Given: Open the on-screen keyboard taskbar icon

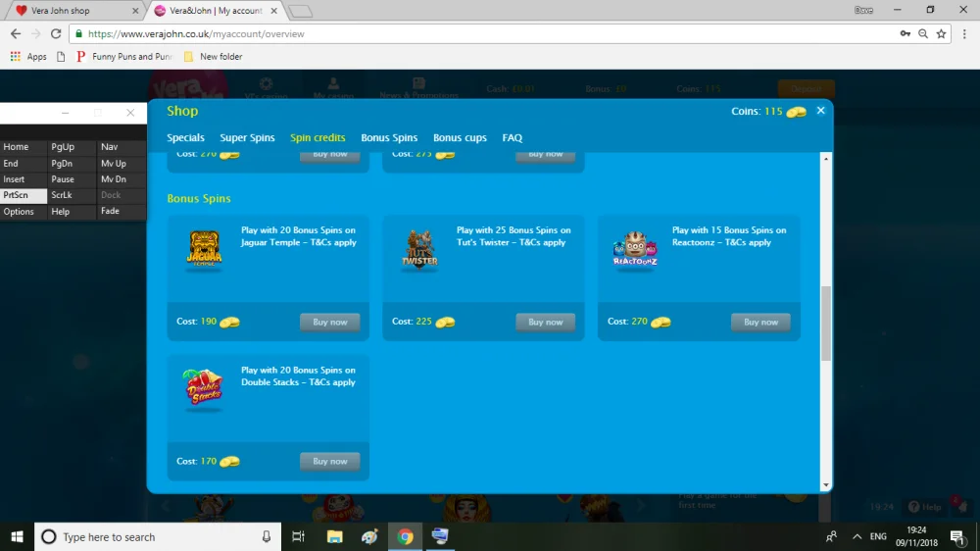Looking at the screenshot, I should pyautogui.click(x=440, y=536).
